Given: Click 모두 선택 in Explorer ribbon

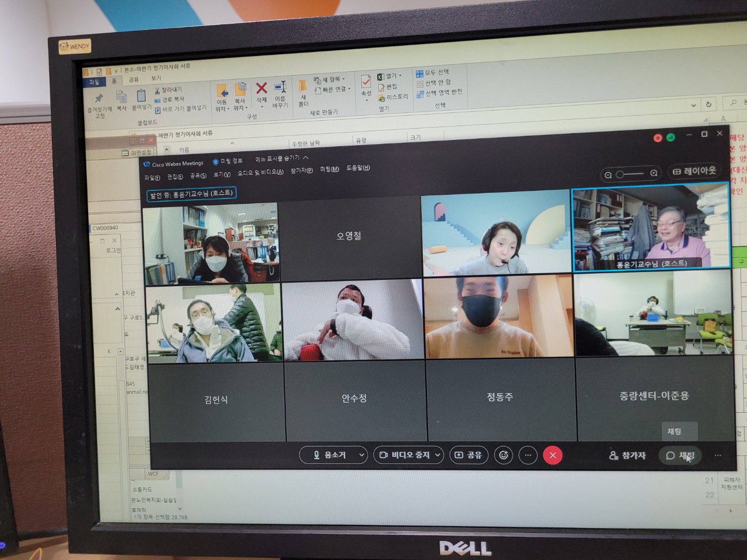Looking at the screenshot, I should (433, 73).
